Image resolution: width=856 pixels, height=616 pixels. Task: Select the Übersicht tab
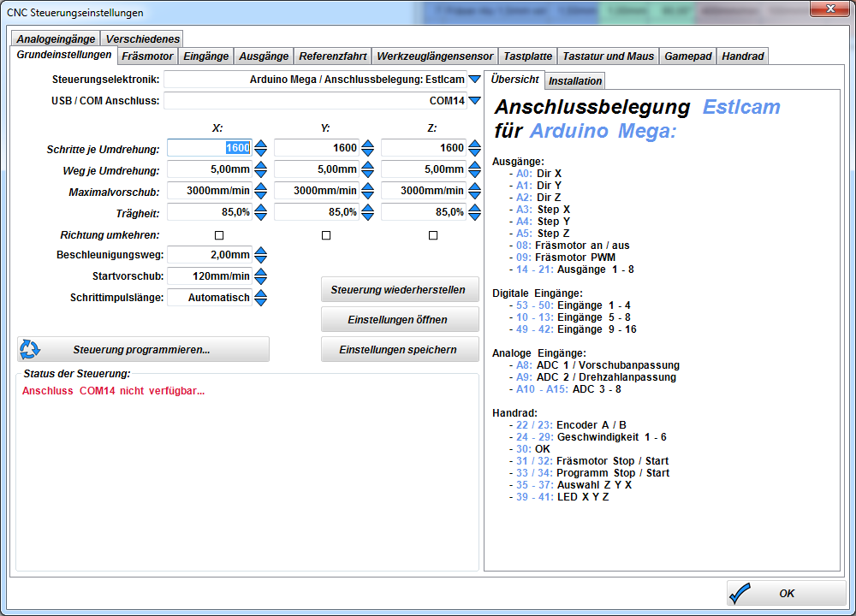pyautogui.click(x=514, y=79)
